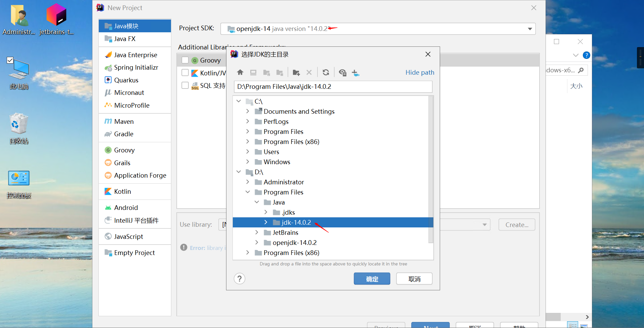
Task: Click the Android project type icon
Action: pyautogui.click(x=108, y=208)
